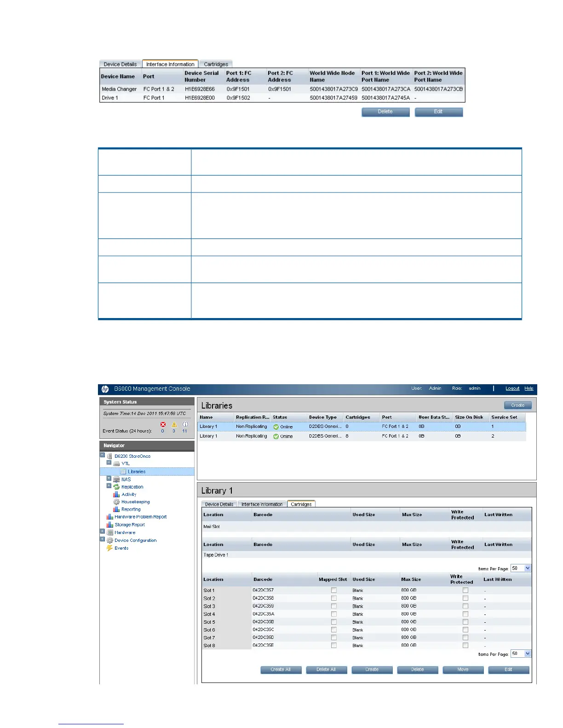Enable Write Protected for Slot 7
Screen dimensions: 563x728
465,637
